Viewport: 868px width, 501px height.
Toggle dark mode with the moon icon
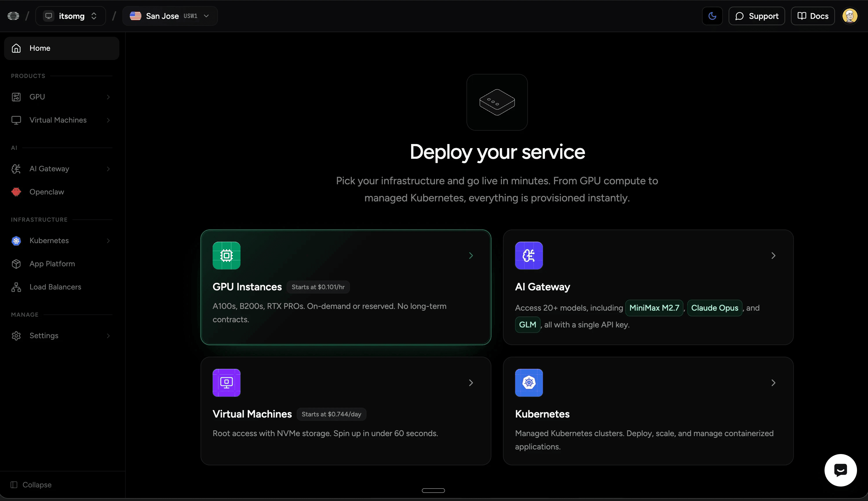coord(712,16)
